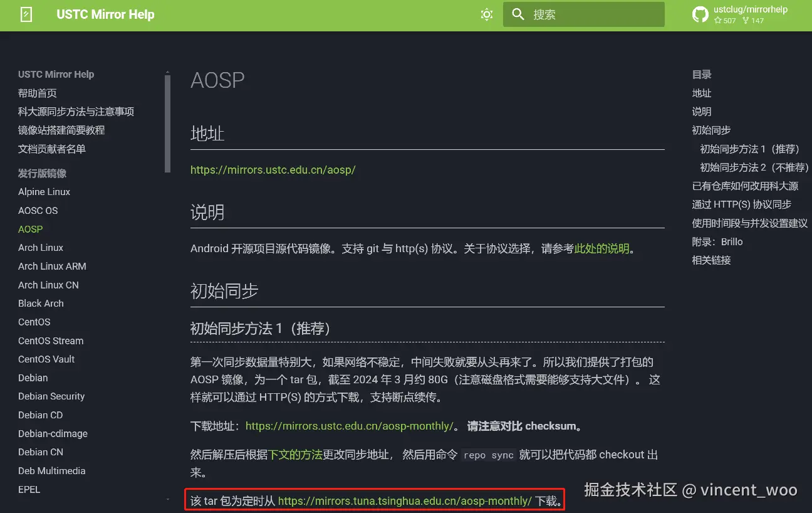Screen dimensions: 812x513
Task: Select CentOS in the sidebar
Action: click(34, 322)
